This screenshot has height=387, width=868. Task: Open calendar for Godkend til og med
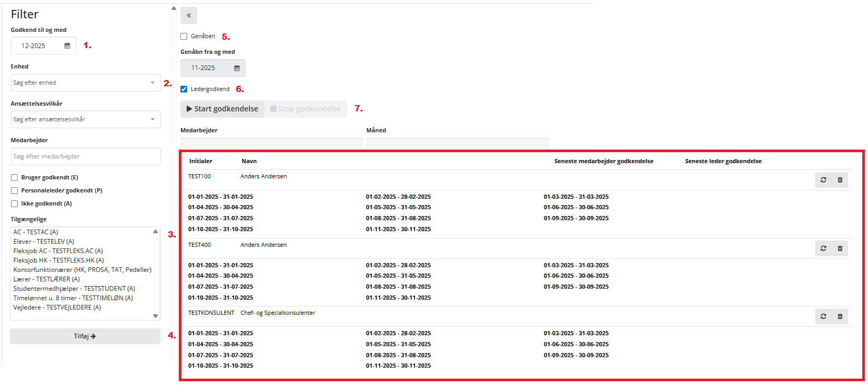click(67, 46)
